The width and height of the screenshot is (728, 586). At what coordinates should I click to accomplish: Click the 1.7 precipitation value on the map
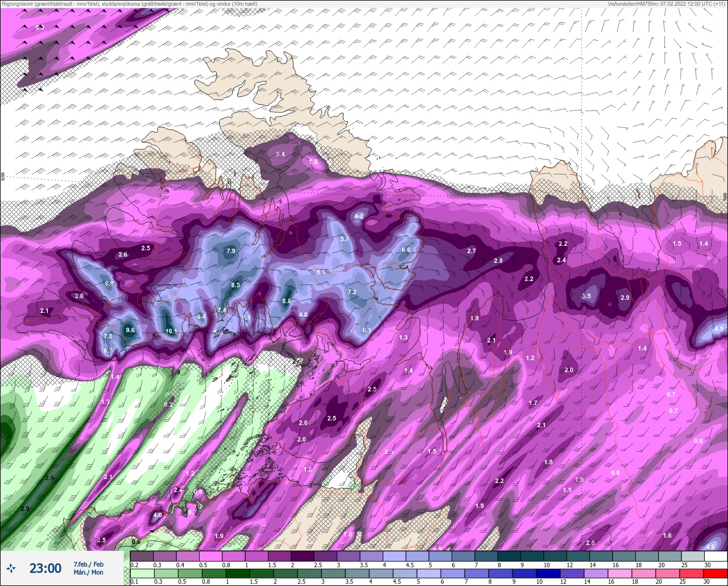[533, 403]
